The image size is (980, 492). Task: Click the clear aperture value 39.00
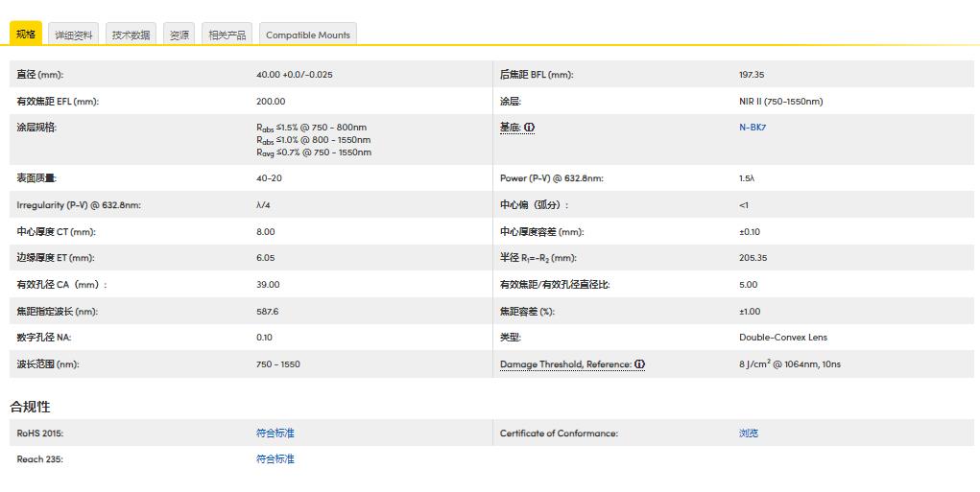[x=268, y=284]
